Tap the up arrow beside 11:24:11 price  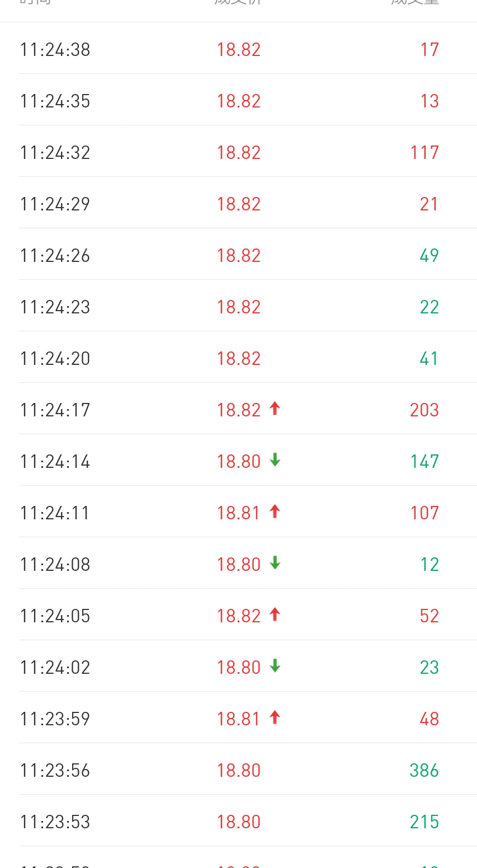tap(275, 512)
